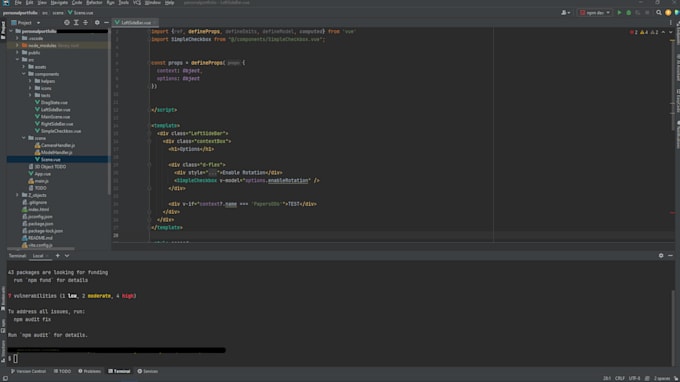The width and height of the screenshot is (680, 382).
Task: Click Scene.vue in breadcrumb navigation bar
Action: pos(80,13)
